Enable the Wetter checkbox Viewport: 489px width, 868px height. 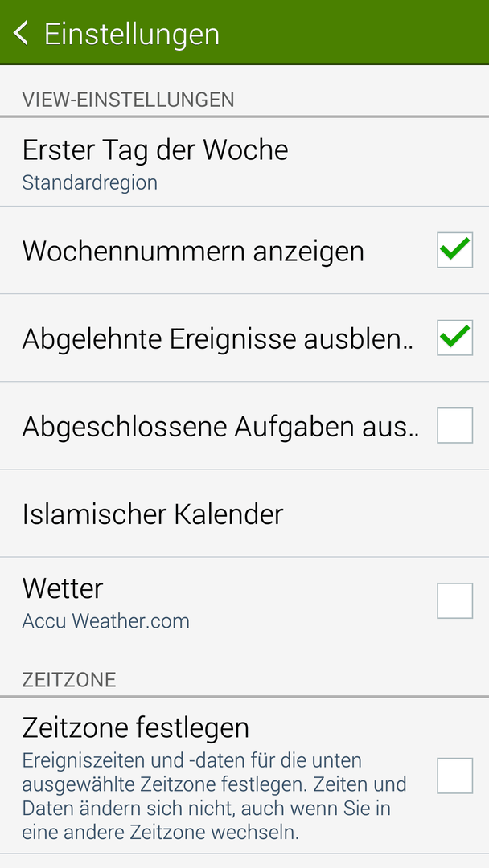[x=454, y=600]
